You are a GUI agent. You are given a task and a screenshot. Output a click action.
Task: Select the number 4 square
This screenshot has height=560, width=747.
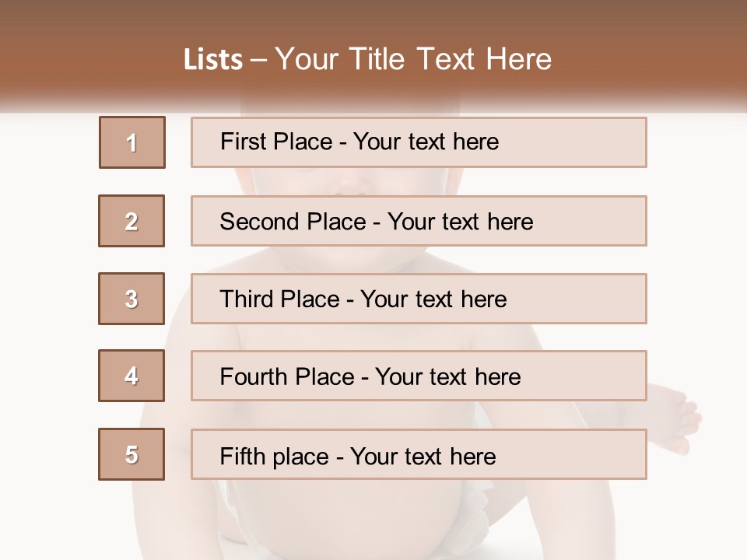[x=132, y=376]
